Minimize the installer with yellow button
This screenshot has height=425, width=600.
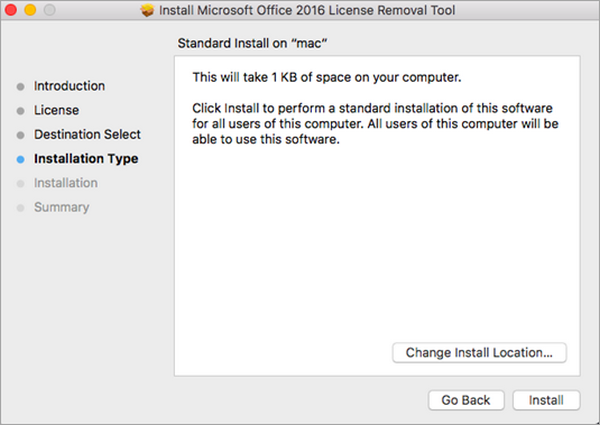(x=30, y=10)
